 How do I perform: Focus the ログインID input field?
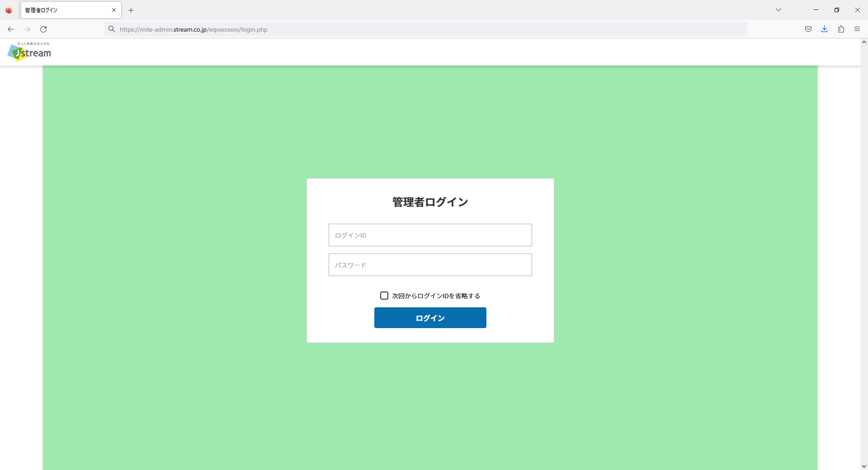[x=430, y=235]
